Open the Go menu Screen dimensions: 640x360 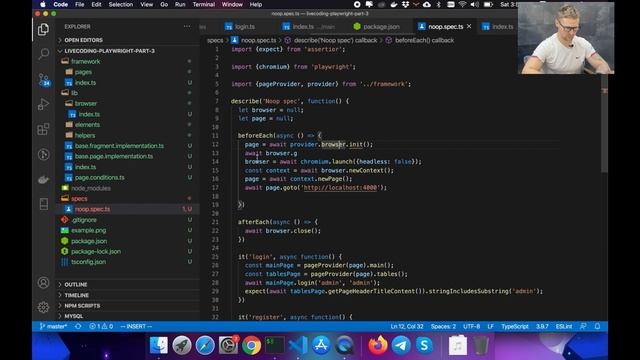[164, 4]
